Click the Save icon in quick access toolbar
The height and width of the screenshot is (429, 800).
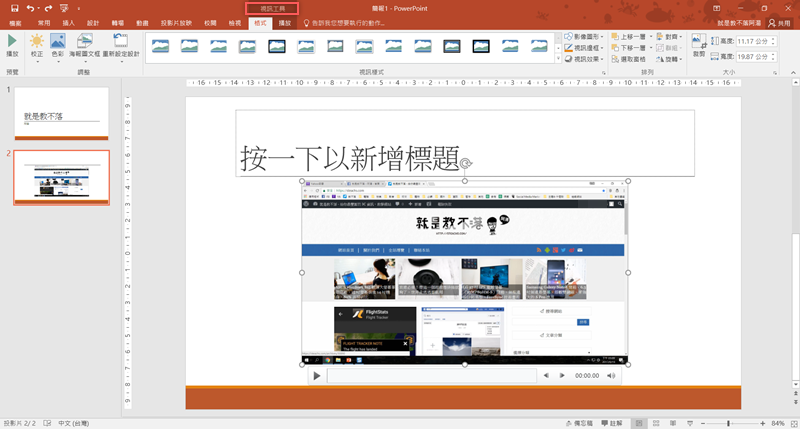(x=14, y=8)
